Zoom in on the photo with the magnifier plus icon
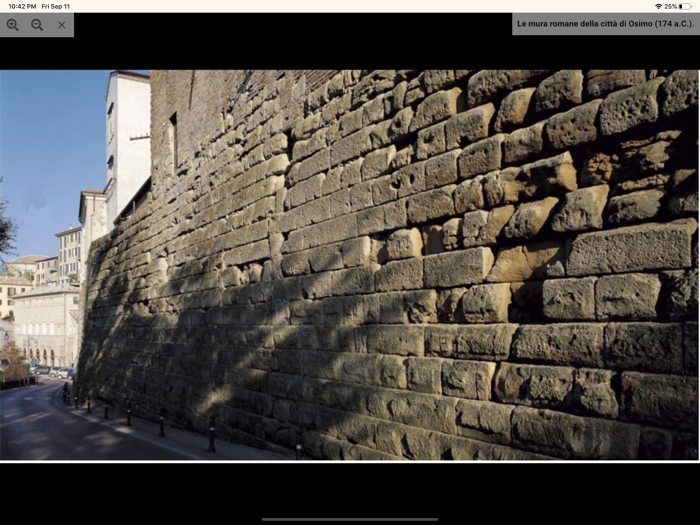 12,25
